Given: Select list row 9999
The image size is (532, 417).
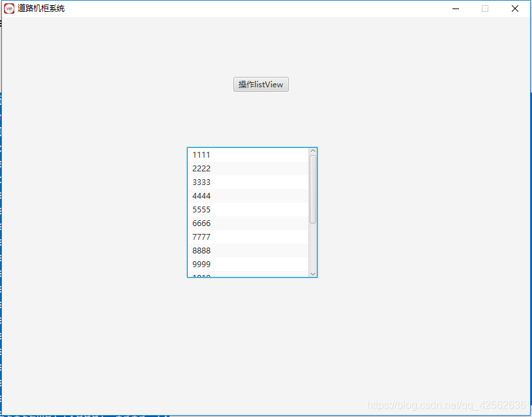Looking at the screenshot, I should pyautogui.click(x=248, y=264).
